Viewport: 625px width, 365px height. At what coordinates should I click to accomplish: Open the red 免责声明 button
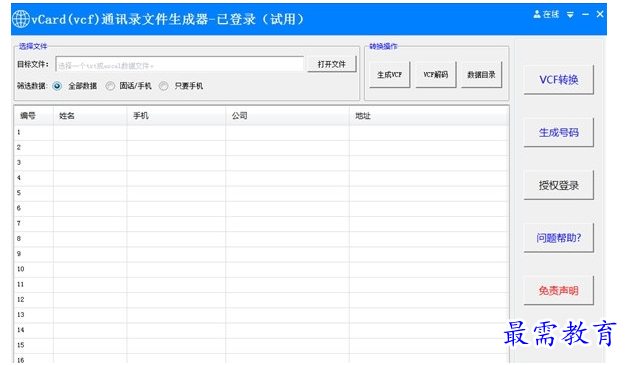coord(558,290)
